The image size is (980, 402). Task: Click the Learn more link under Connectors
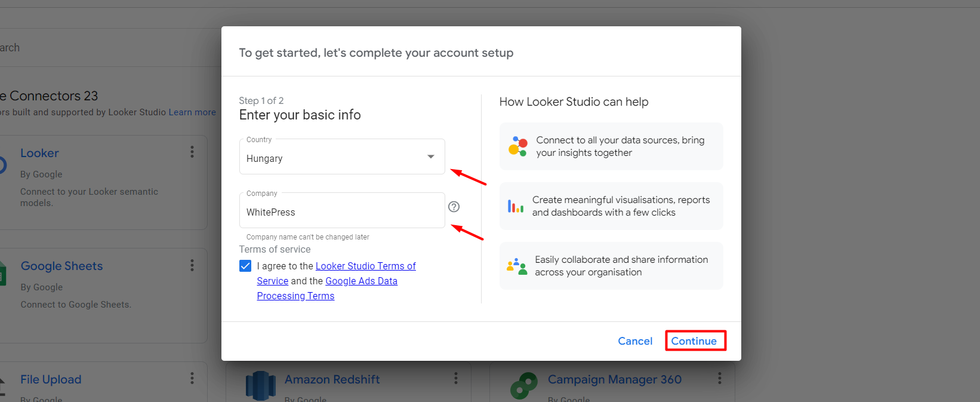coord(192,112)
